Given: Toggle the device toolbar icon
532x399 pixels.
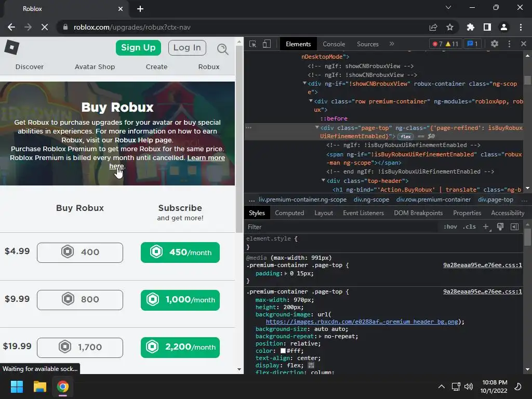Looking at the screenshot, I should click(x=267, y=44).
